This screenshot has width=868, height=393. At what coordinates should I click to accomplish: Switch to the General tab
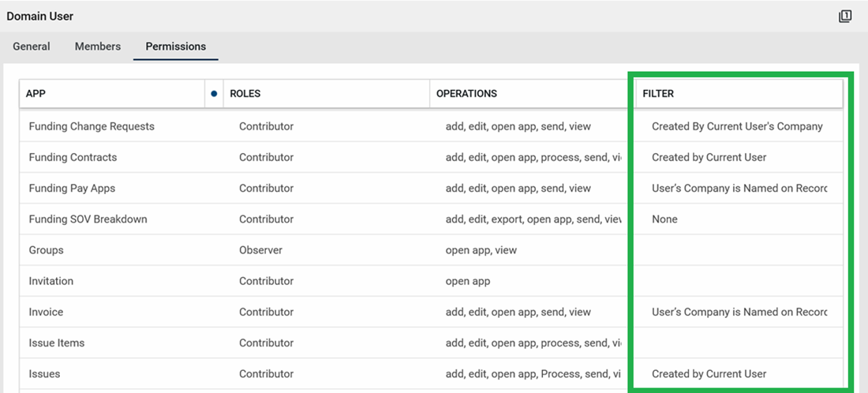(32, 47)
